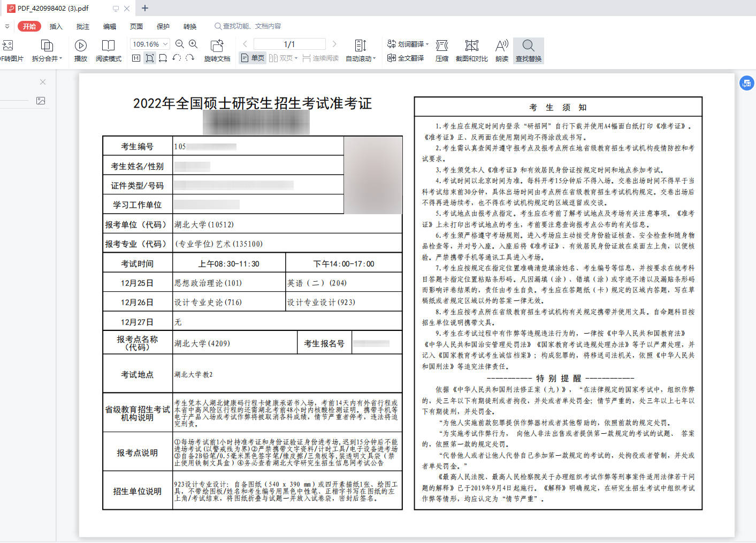The height and width of the screenshot is (543, 756).
Task: Click the zoom out magnifier icon
Action: pos(180,44)
